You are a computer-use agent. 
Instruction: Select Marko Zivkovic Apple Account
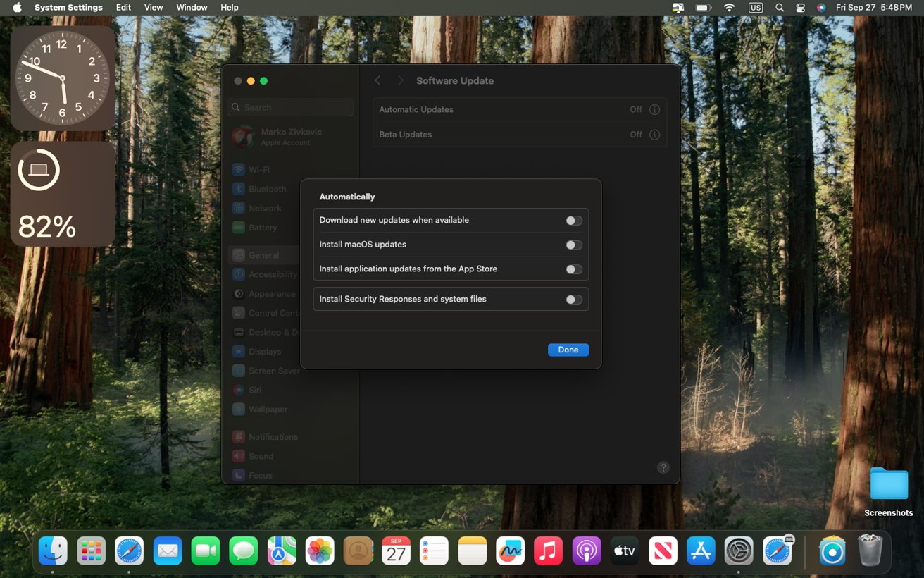pyautogui.click(x=291, y=137)
